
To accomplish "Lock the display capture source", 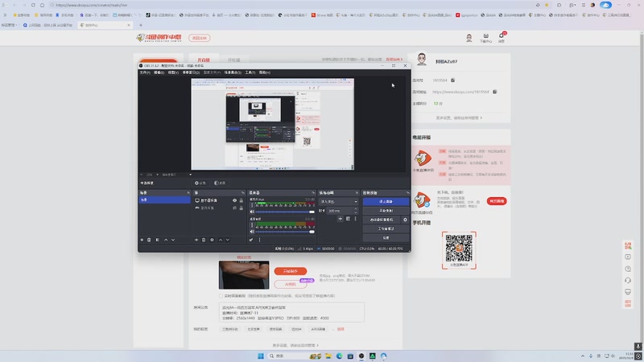I will (x=241, y=200).
